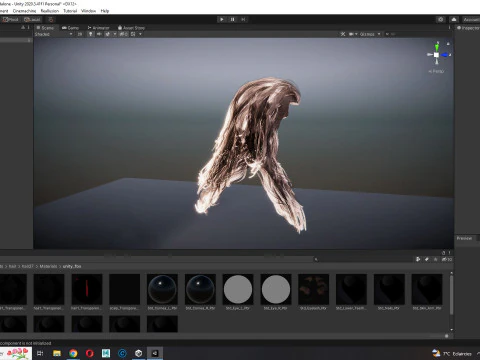The width and height of the screenshot is (480, 360).
Task: Toggle scene audio with the speaker icon
Action: [x=99, y=34]
